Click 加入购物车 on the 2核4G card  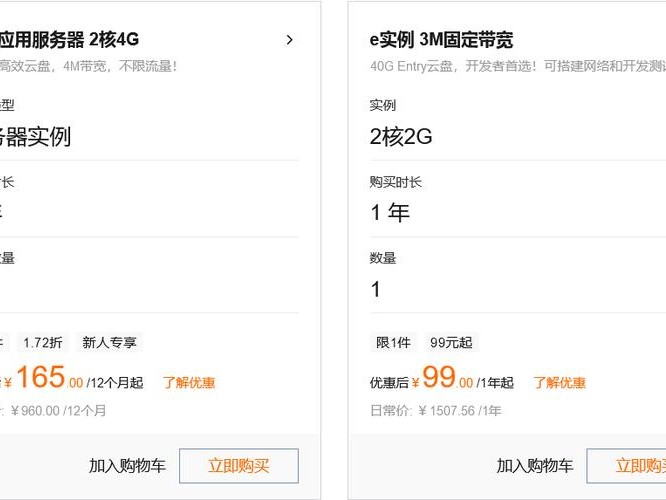(x=127, y=466)
